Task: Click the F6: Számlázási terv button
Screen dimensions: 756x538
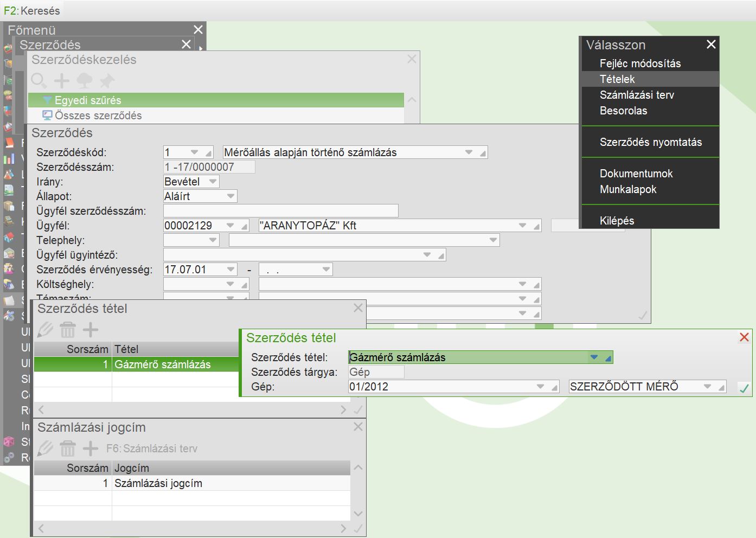Action: tap(151, 449)
